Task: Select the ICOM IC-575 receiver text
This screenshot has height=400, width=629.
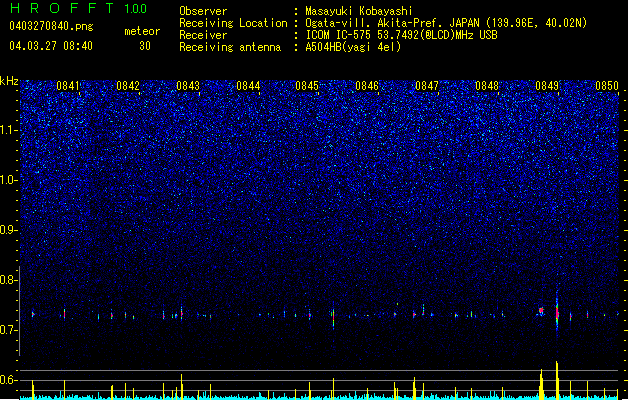Action: (339, 35)
